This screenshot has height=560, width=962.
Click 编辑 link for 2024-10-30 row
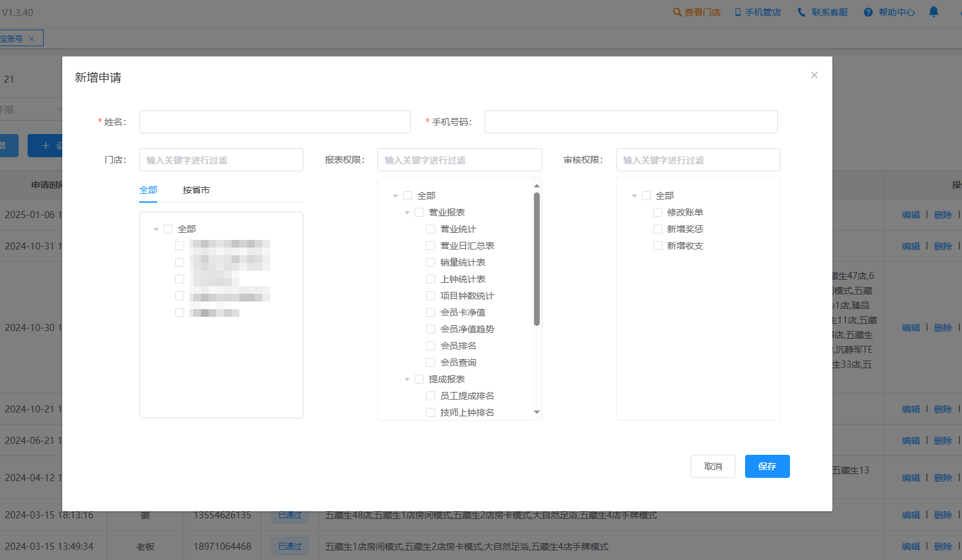click(911, 328)
